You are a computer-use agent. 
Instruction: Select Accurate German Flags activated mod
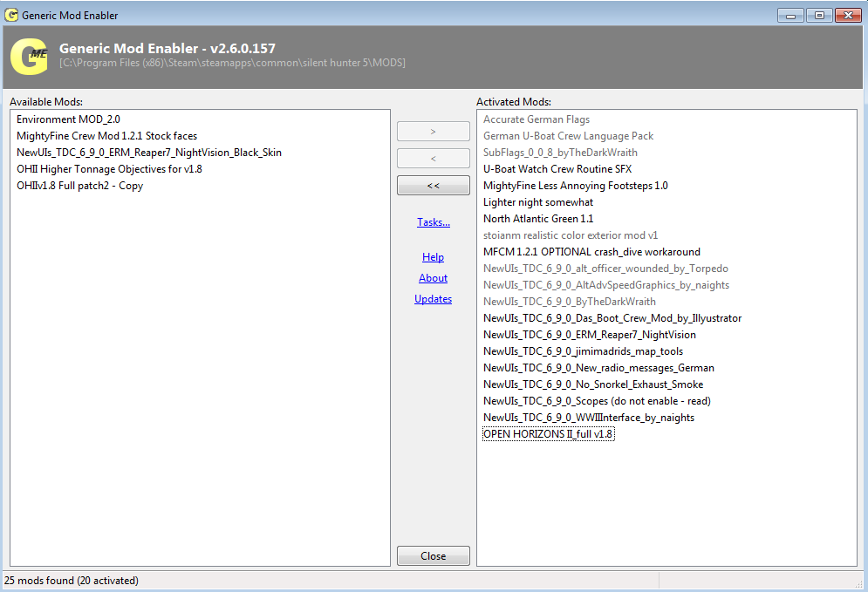click(x=537, y=119)
